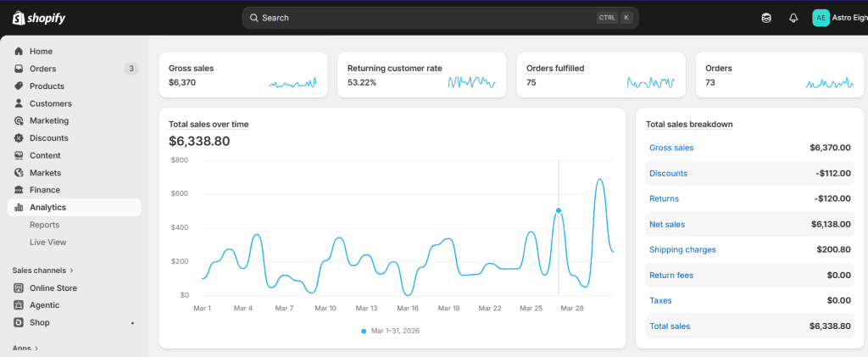Open Home in the sidebar
868x357 pixels.
point(75,52)
